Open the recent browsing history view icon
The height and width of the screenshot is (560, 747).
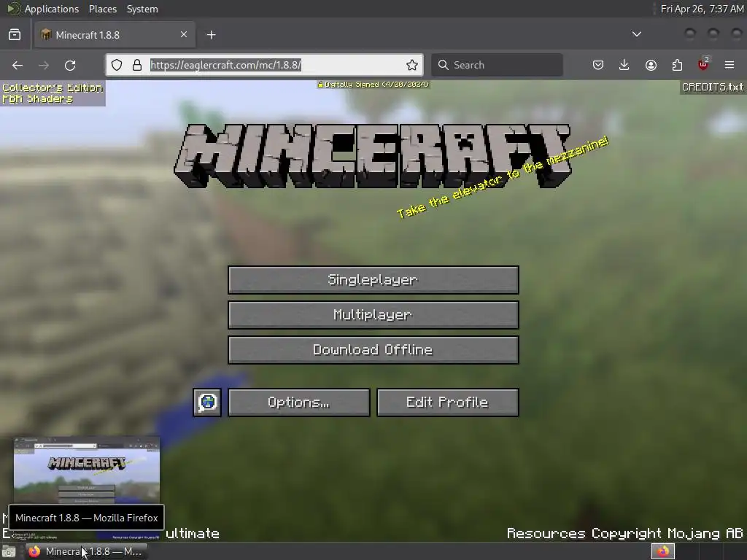coord(15,35)
